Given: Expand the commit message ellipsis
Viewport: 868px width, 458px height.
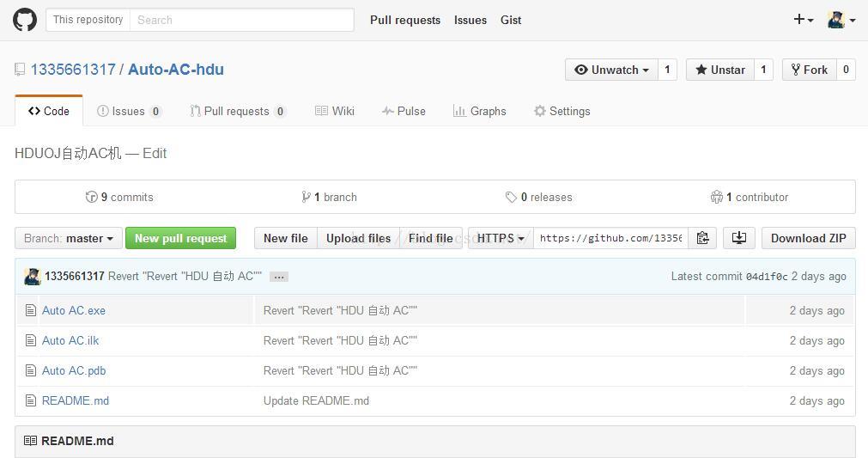Looking at the screenshot, I should tap(279, 277).
